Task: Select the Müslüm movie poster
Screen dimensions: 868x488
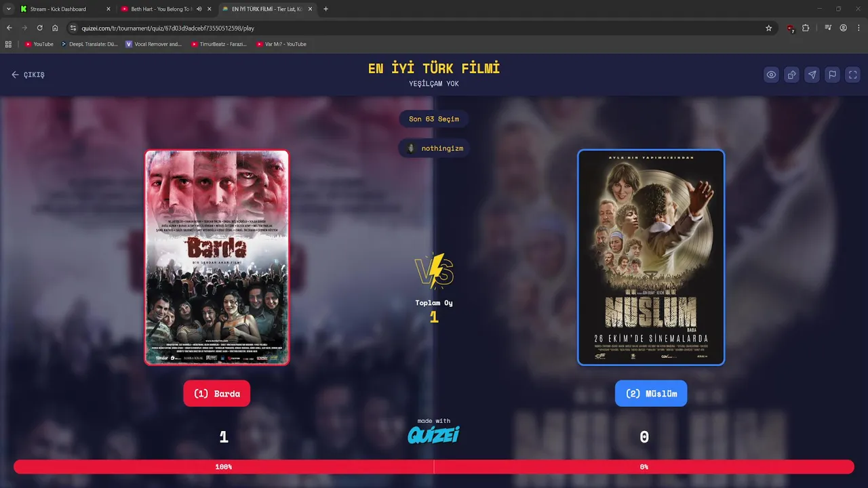Action: 651,258
